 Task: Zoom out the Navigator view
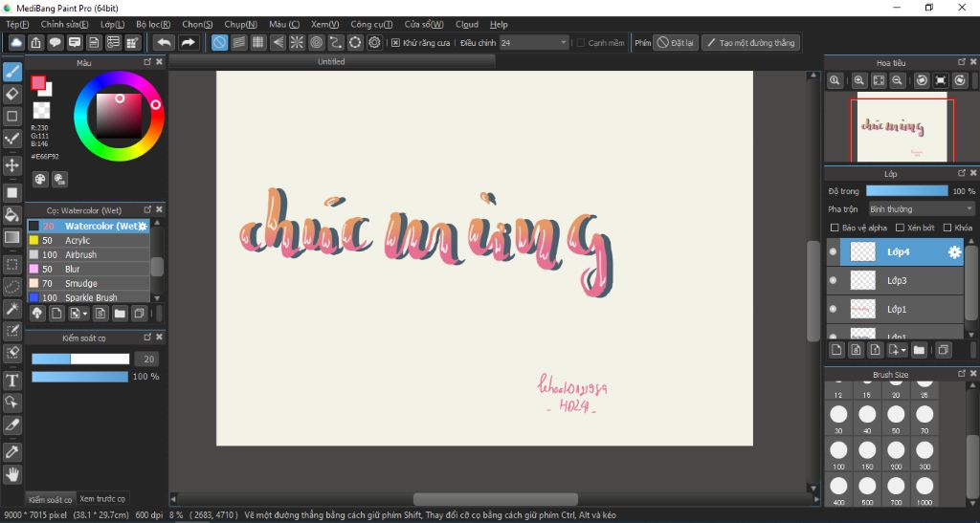pos(897,80)
